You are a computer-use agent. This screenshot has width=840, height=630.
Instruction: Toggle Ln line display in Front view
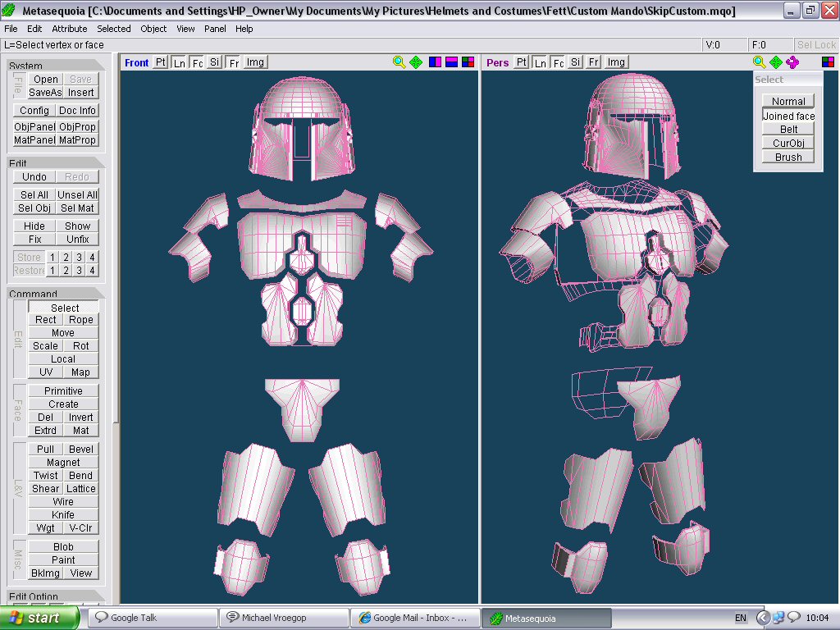[179, 62]
